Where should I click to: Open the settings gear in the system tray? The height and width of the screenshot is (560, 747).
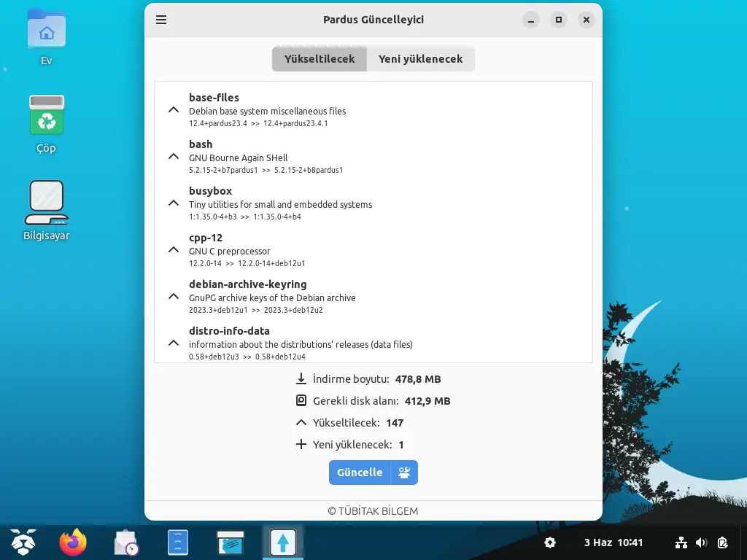tap(550, 542)
